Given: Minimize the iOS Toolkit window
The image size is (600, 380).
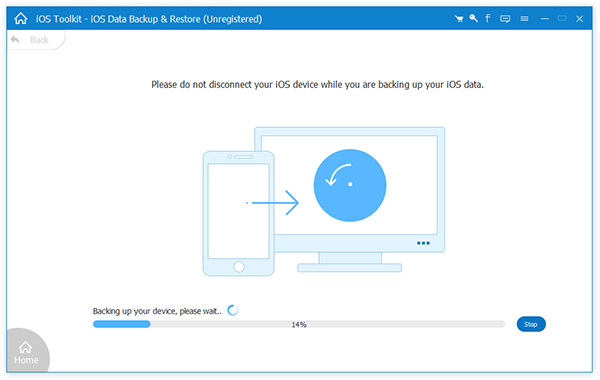Looking at the screenshot, I should coord(545,18).
